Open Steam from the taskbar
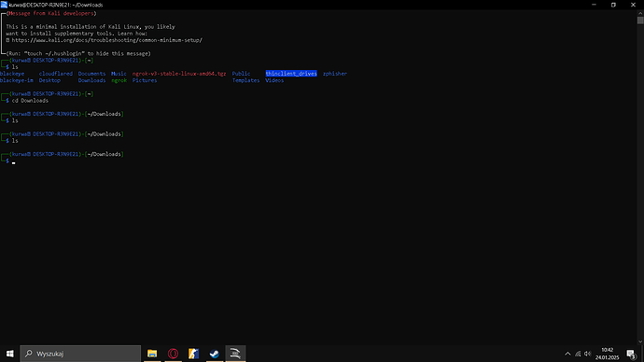This screenshot has height=362, width=644. pyautogui.click(x=215, y=354)
